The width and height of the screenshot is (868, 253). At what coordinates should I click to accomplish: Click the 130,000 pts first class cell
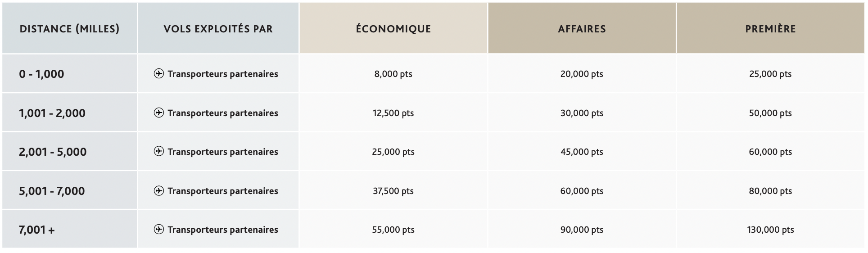tap(770, 230)
